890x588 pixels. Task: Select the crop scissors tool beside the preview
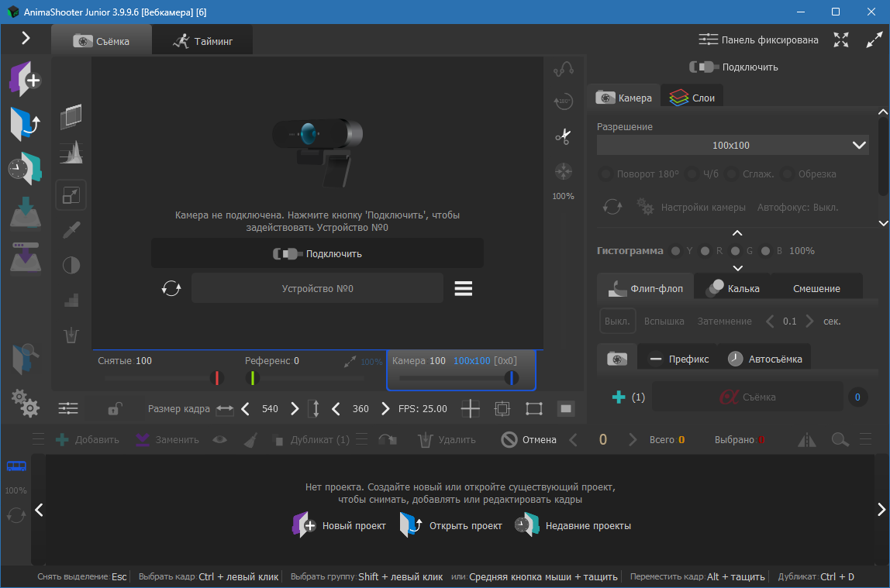click(564, 136)
